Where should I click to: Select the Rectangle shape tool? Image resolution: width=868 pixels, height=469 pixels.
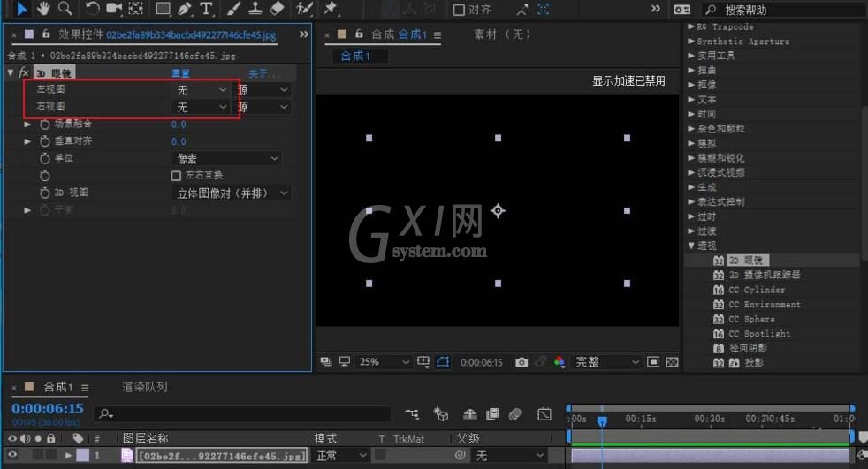(x=164, y=8)
